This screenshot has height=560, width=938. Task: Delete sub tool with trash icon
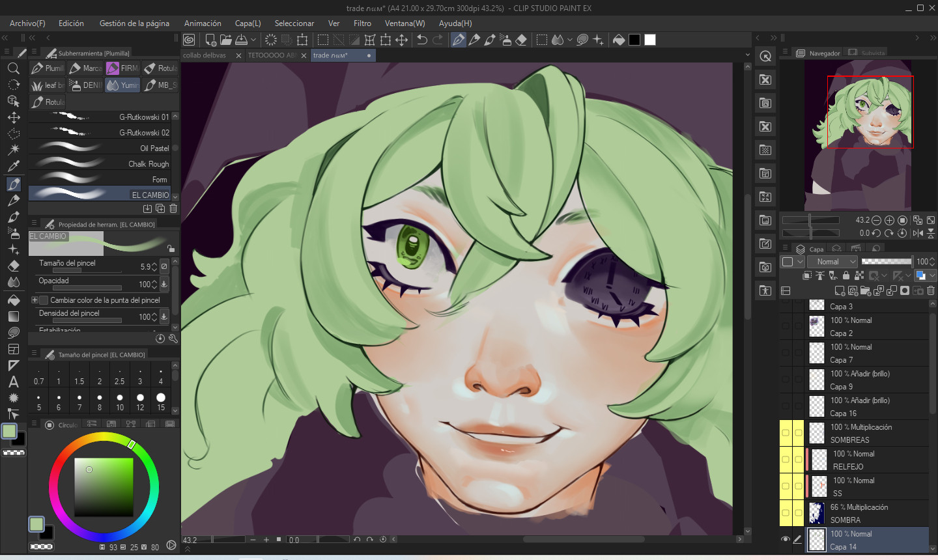click(173, 208)
